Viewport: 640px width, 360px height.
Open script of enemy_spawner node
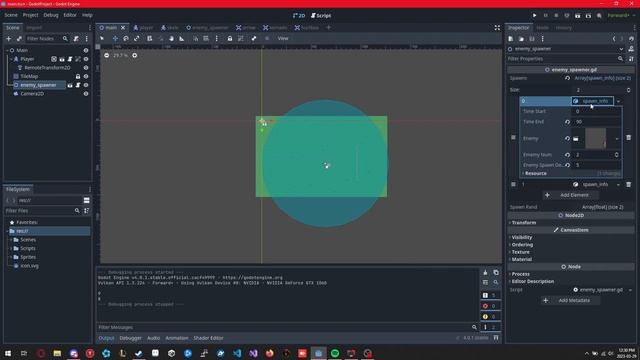click(78, 85)
